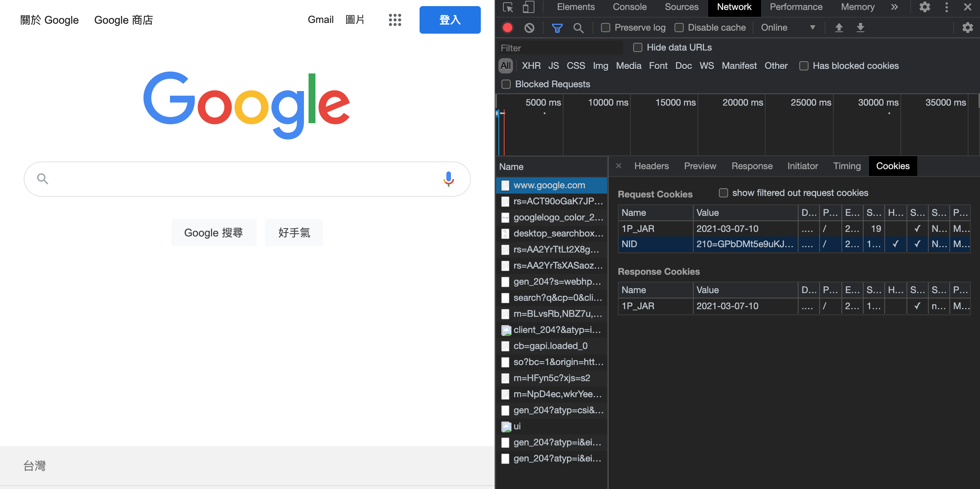This screenshot has height=489, width=980.
Task: Filter requests by CSS type
Action: click(576, 66)
